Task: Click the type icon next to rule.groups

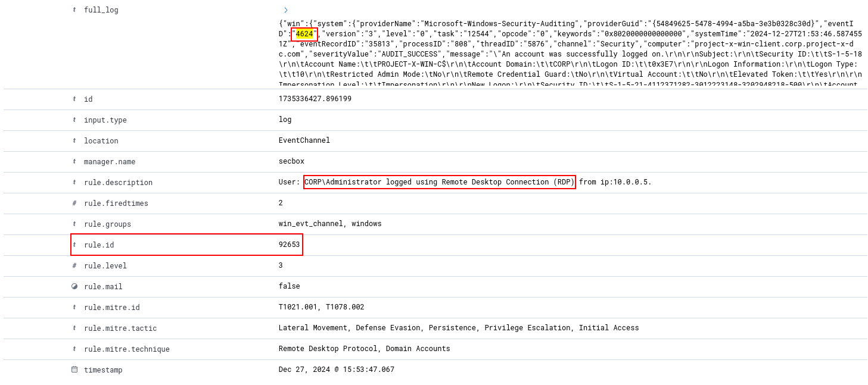Action: 74,224
